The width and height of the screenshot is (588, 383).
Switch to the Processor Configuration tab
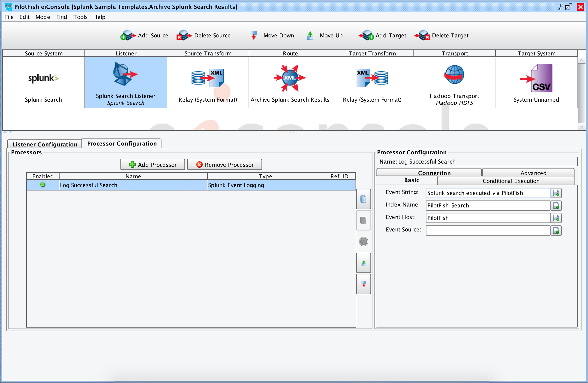[122, 143]
